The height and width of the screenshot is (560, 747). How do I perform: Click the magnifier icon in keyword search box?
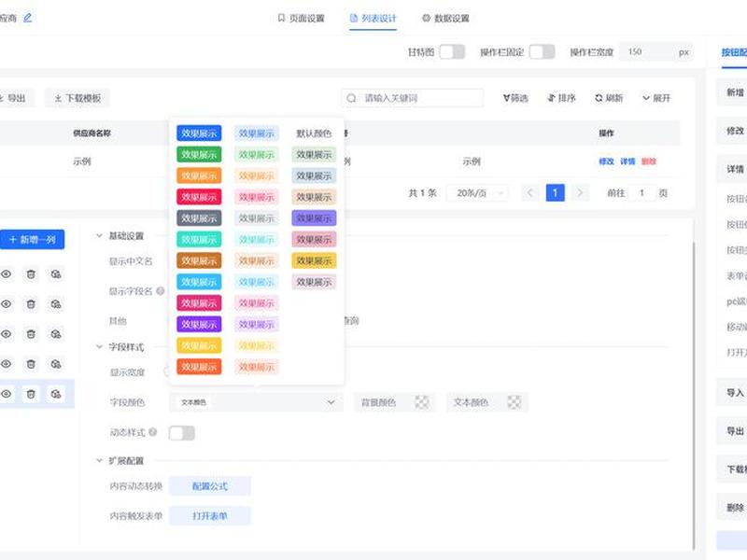(351, 98)
